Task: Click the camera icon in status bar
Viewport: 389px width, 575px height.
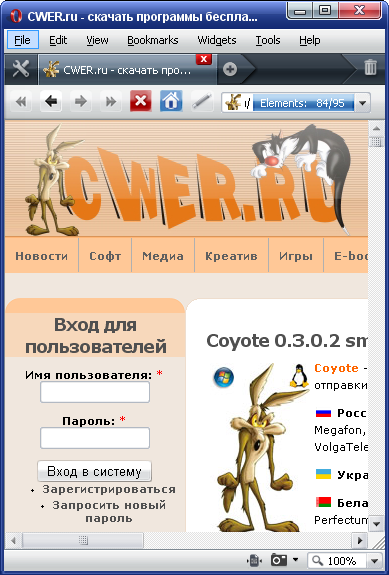Action: coord(279,560)
